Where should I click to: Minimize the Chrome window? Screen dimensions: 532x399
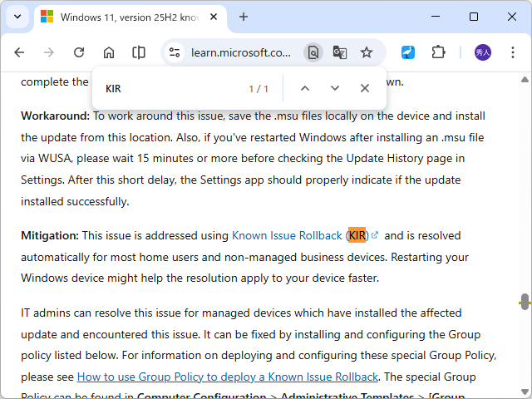click(x=436, y=17)
